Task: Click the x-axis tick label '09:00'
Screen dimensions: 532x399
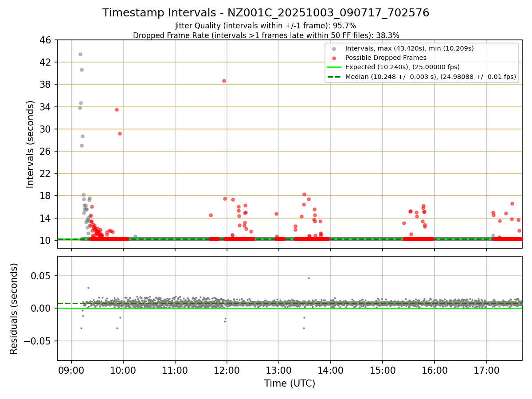Action: click(x=71, y=371)
